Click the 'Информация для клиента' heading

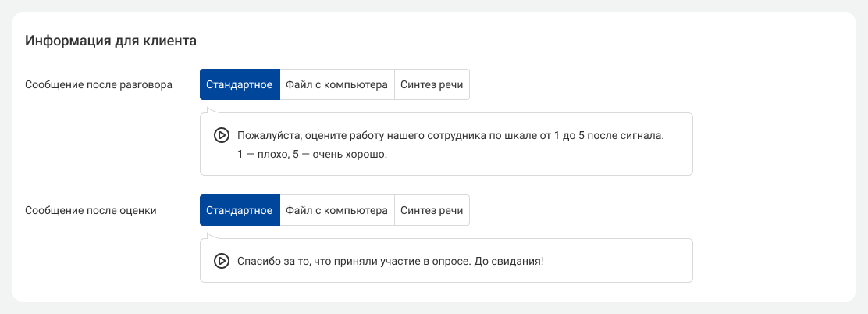tap(110, 40)
